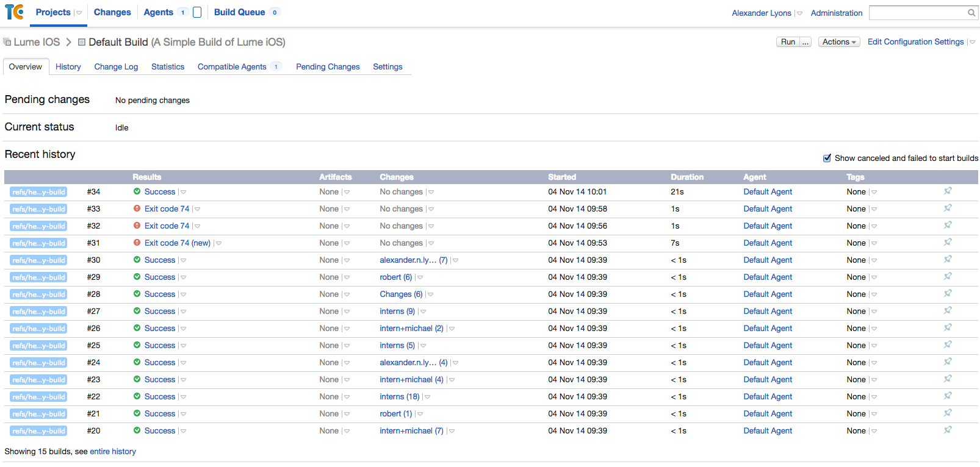Switch to the History tab
This screenshot has height=467, width=980.
pos(68,67)
